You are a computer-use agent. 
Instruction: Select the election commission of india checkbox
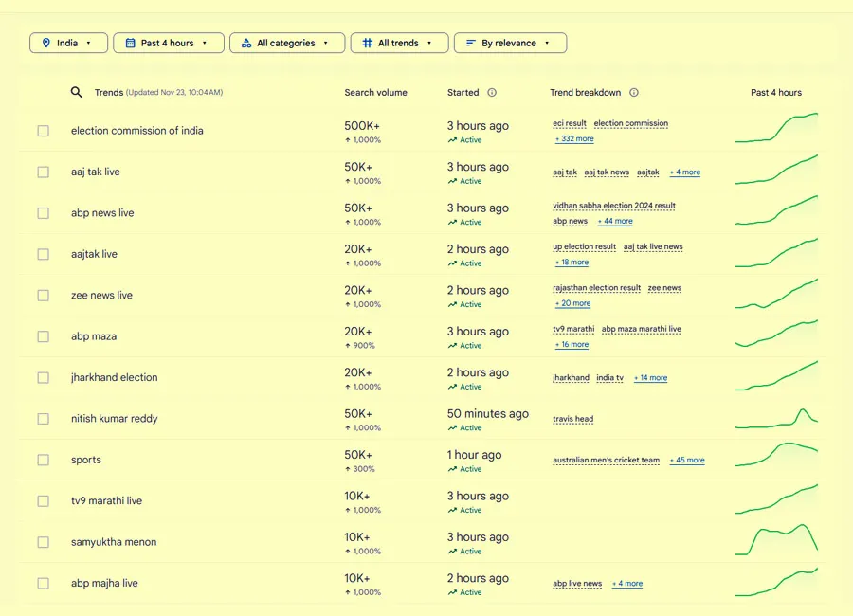pos(44,131)
